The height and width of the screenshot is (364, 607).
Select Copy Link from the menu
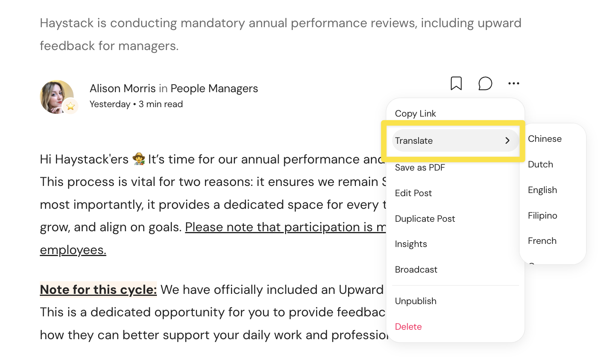pos(415,113)
